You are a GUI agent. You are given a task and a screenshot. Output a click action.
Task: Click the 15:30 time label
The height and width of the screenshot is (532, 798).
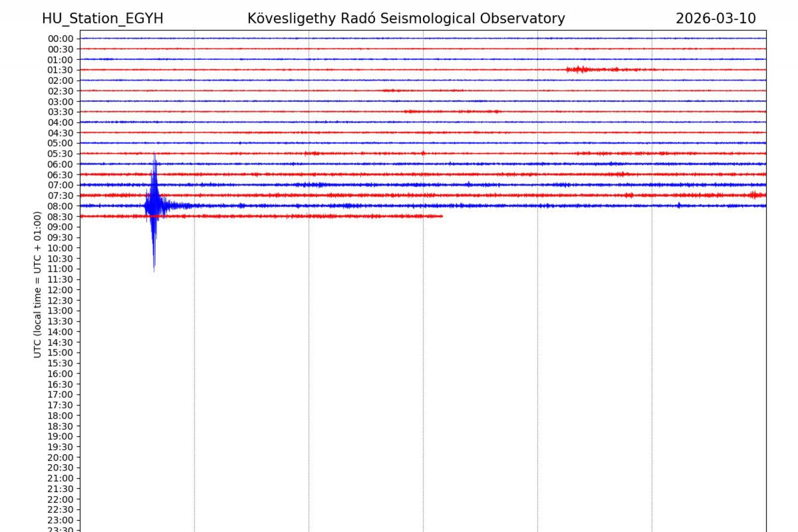pos(60,363)
